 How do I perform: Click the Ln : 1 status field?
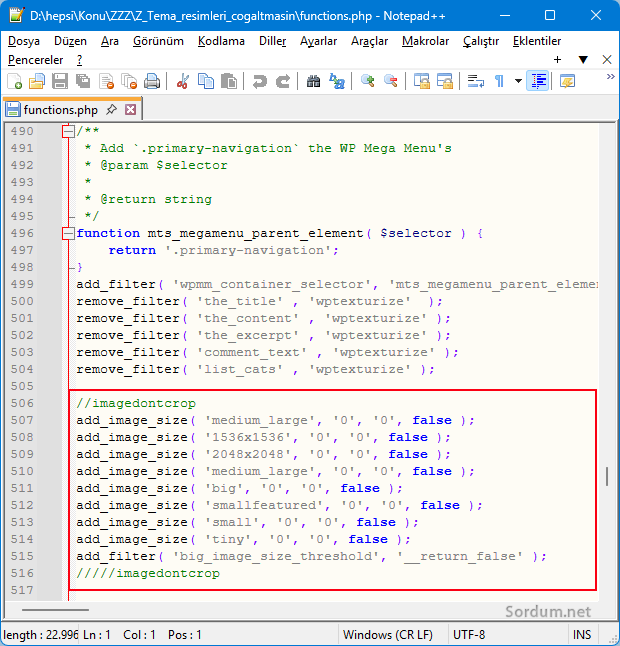tap(97, 635)
